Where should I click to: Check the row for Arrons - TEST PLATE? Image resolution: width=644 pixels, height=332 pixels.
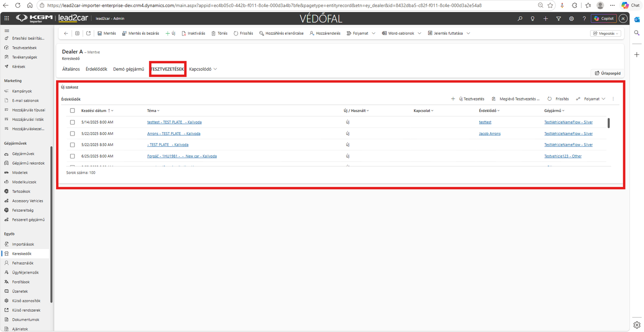(x=72, y=133)
